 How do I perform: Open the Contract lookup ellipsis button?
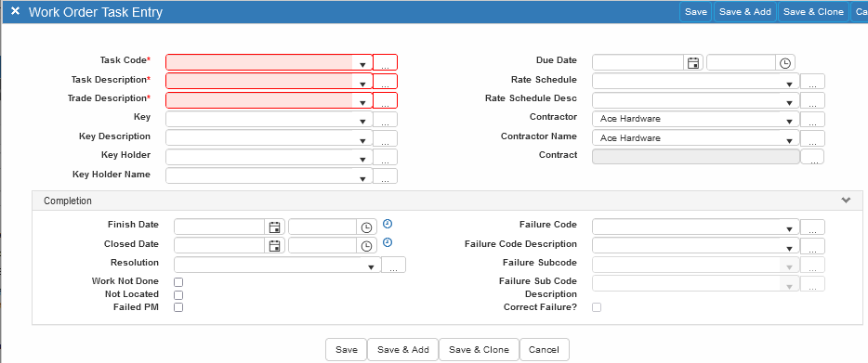(812, 157)
